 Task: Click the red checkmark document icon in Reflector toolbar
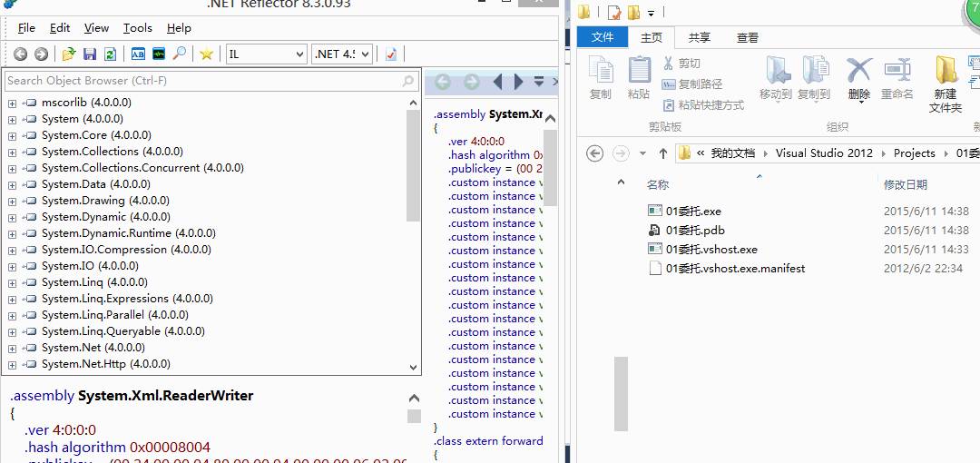coord(390,54)
